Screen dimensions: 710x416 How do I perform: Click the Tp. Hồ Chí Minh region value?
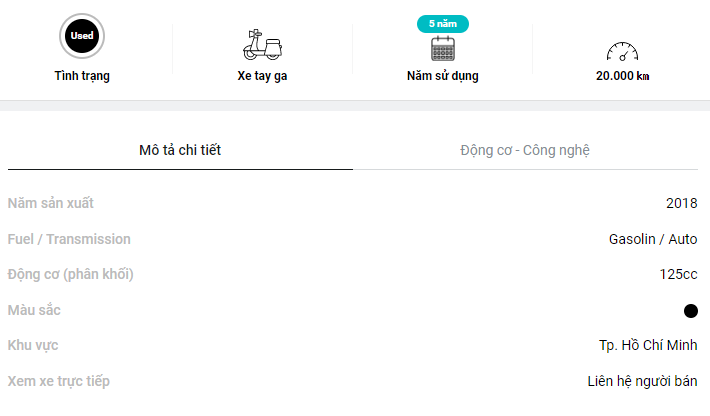(x=648, y=345)
